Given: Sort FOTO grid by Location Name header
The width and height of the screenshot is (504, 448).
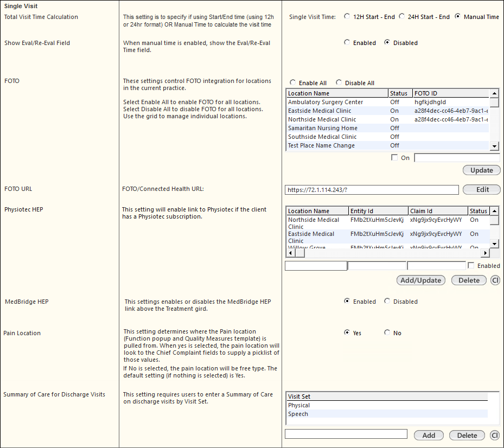Looking at the screenshot, I should [337, 93].
